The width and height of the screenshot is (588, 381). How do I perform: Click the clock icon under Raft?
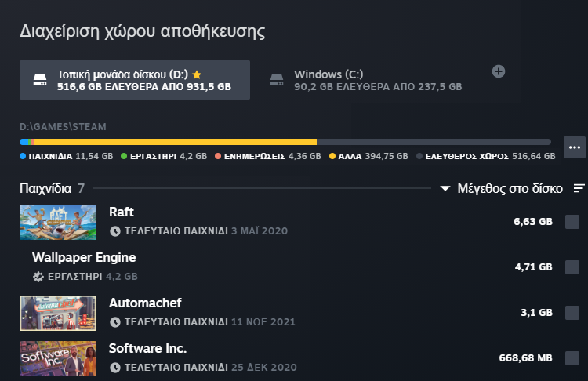[115, 231]
